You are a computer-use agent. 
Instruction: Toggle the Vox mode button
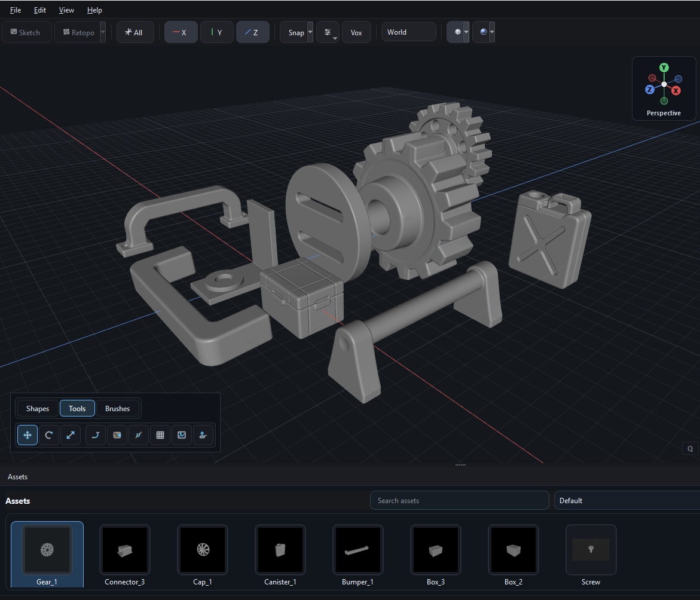(x=356, y=32)
